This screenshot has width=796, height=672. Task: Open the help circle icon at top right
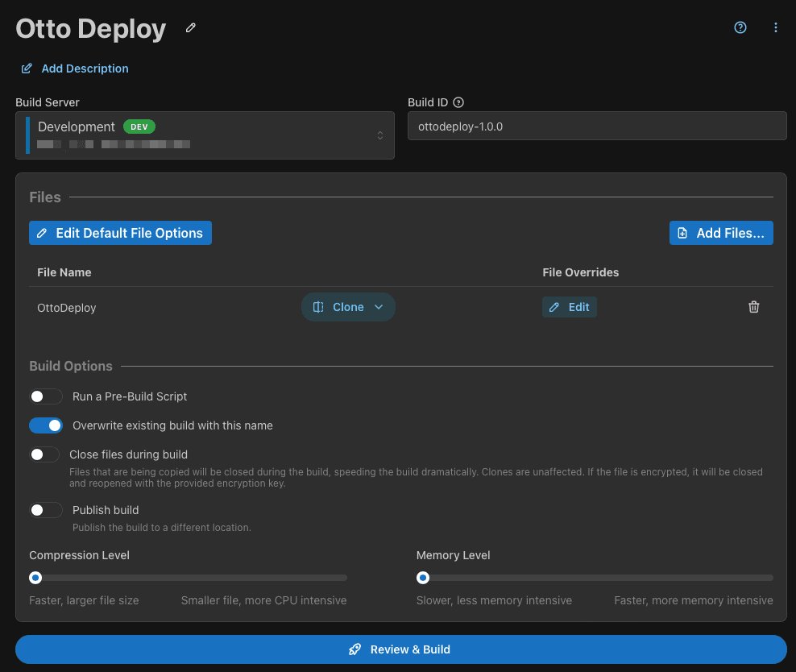click(x=740, y=27)
